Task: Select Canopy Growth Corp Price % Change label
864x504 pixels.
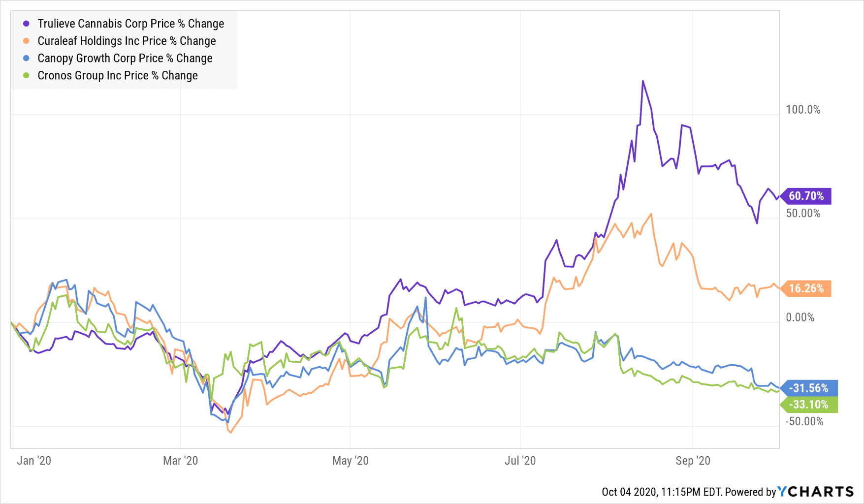Action: [125, 58]
